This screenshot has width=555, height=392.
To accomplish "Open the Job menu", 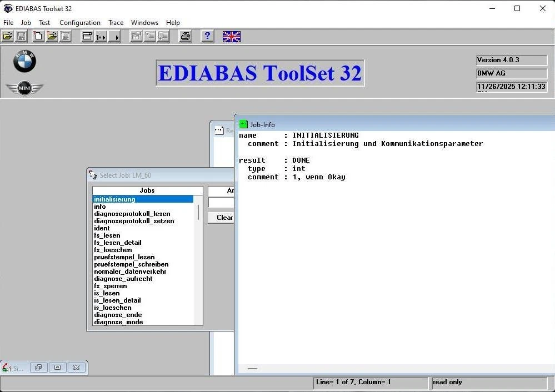I will pos(26,23).
